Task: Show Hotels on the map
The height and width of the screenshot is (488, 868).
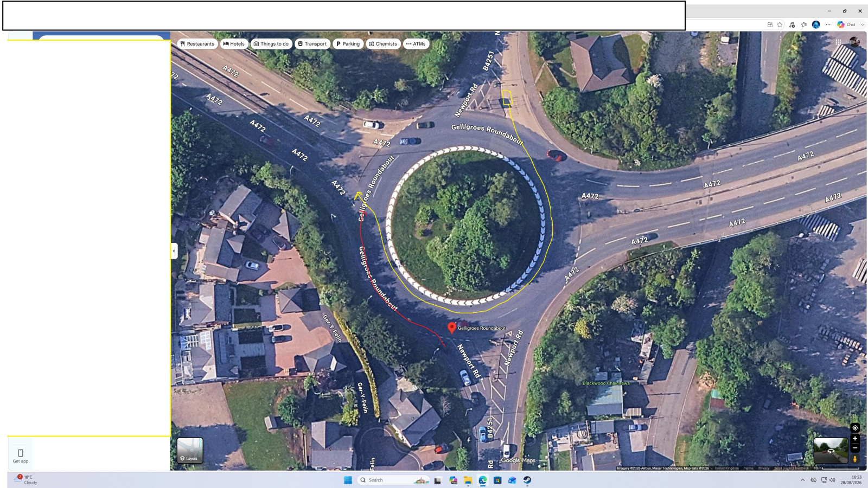Action: tap(234, 44)
